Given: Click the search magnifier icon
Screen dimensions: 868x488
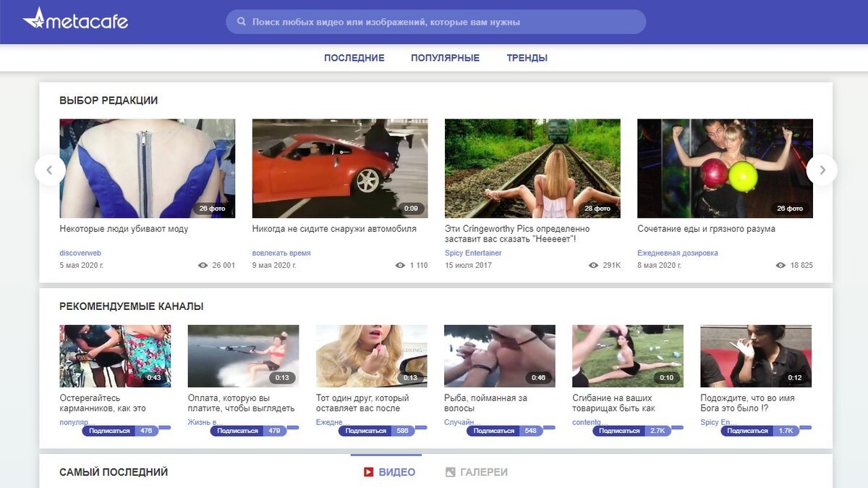Looking at the screenshot, I should [242, 22].
